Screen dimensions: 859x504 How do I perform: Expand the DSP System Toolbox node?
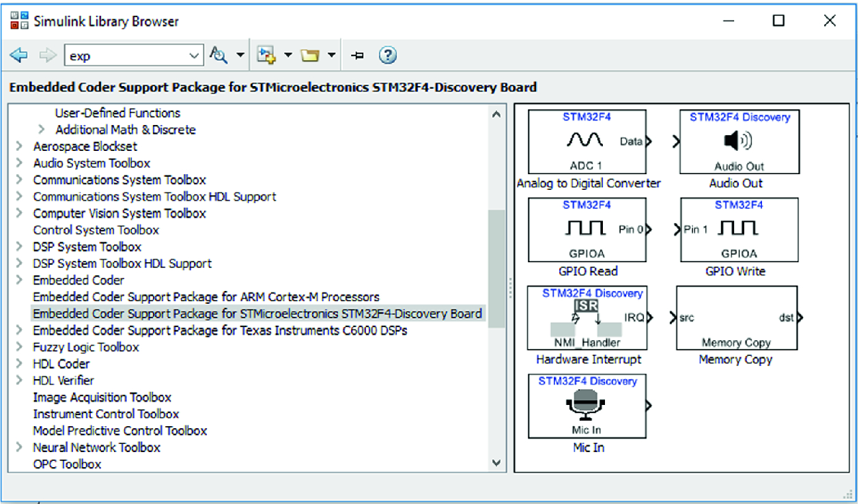(20, 247)
